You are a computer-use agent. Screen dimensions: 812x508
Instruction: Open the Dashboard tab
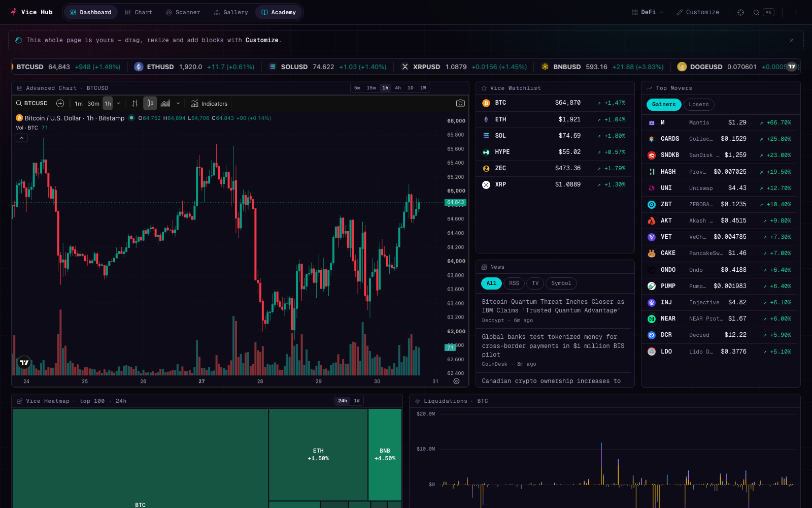pyautogui.click(x=91, y=12)
